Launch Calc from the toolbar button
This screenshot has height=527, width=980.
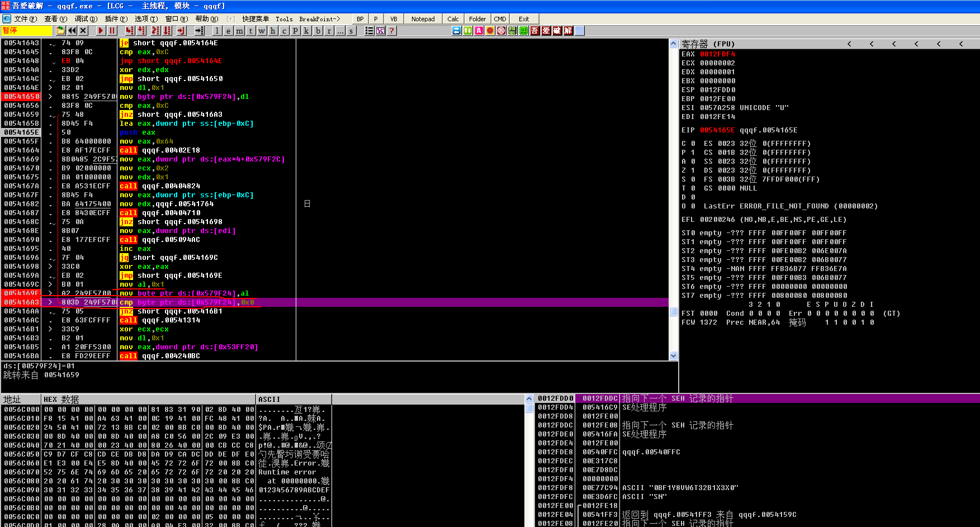[x=453, y=19]
